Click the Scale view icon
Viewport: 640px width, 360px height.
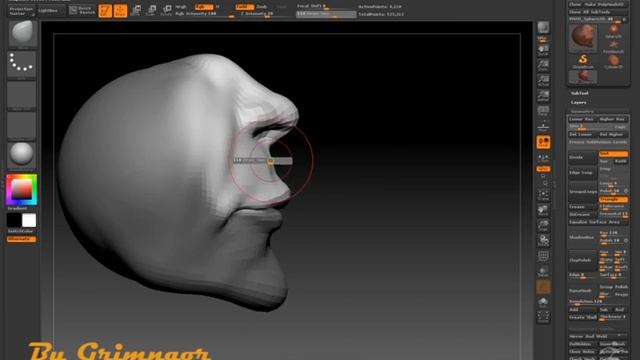click(x=543, y=226)
